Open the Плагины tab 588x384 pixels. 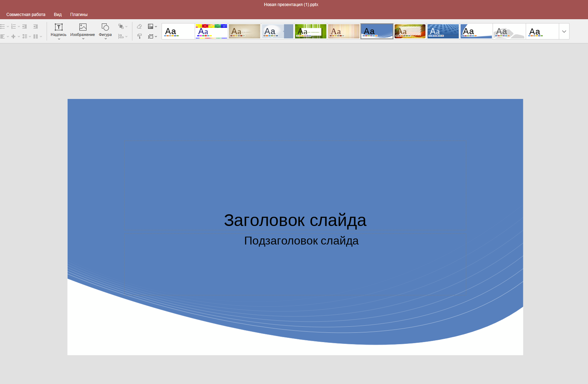click(79, 15)
